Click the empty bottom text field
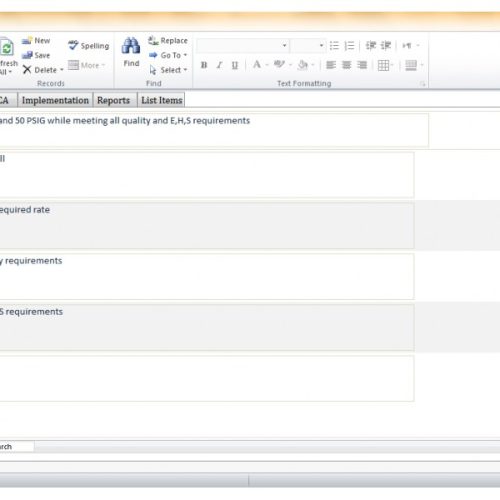This screenshot has width=500, height=500. 207,378
